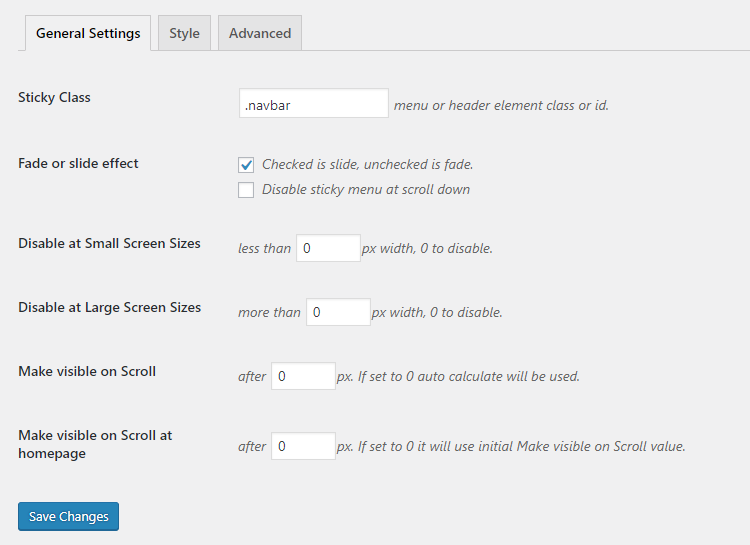Click the 'menu or header element class' hint
The width and height of the screenshot is (750, 545).
coord(501,105)
